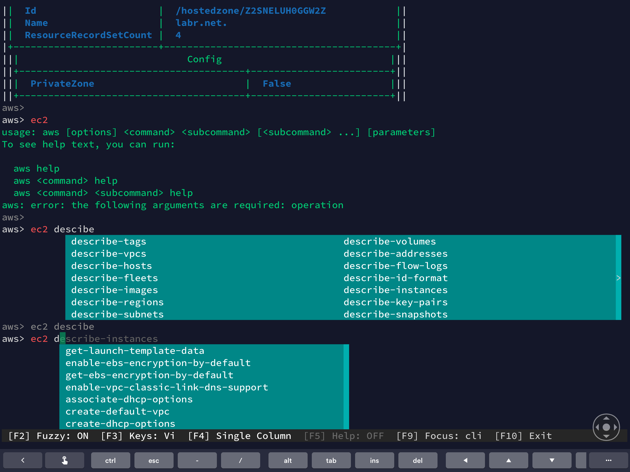Select describe-subnets completion
The image size is (630, 472).
click(117, 314)
